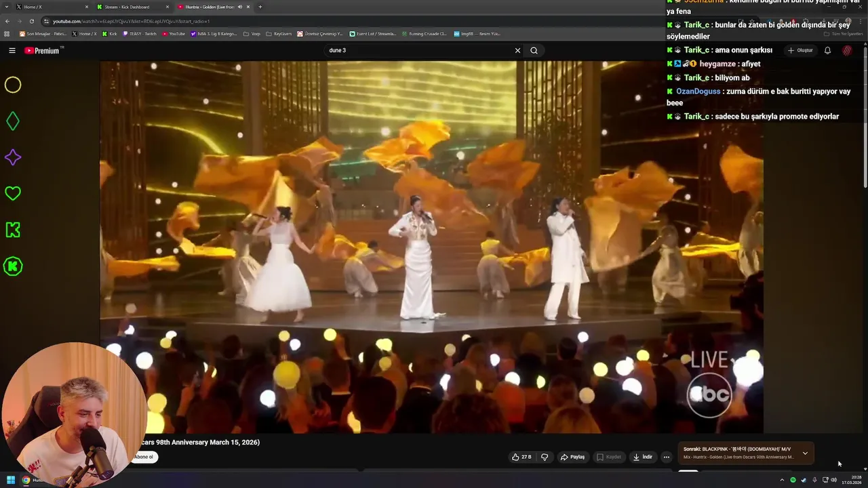
Task: Open the Kick bookmark
Action: pyautogui.click(x=110, y=33)
